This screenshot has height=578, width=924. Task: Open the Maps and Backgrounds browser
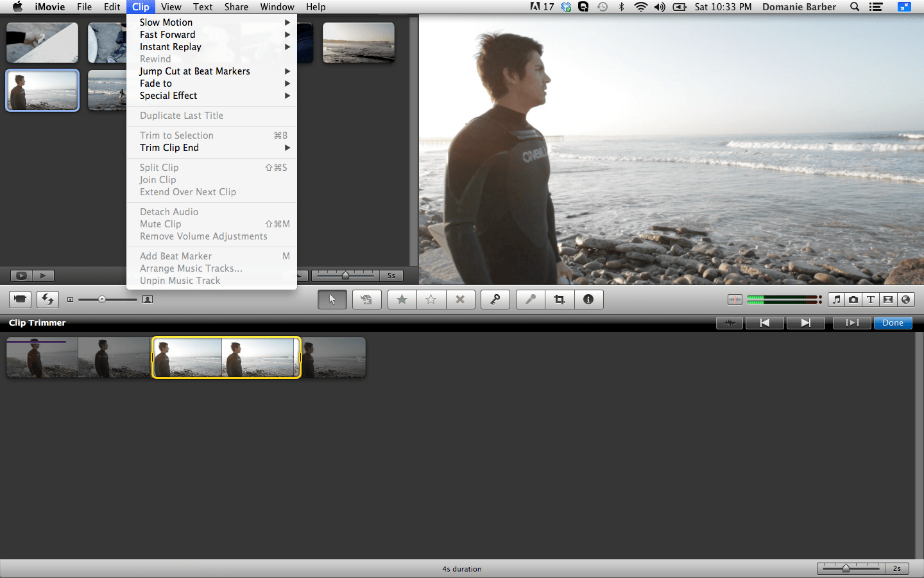(x=903, y=299)
